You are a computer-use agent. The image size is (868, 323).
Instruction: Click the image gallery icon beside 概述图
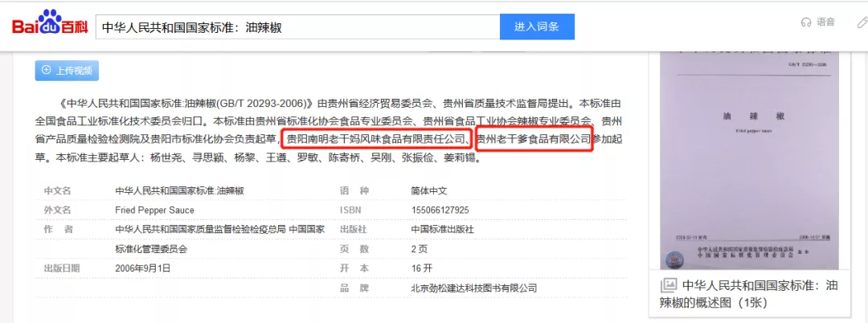click(x=669, y=285)
